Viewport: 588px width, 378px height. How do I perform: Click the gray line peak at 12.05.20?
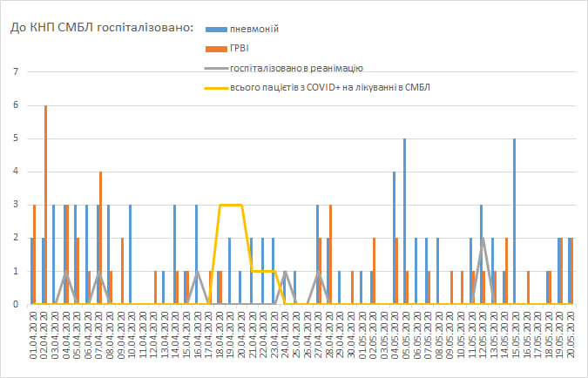pos(482,239)
